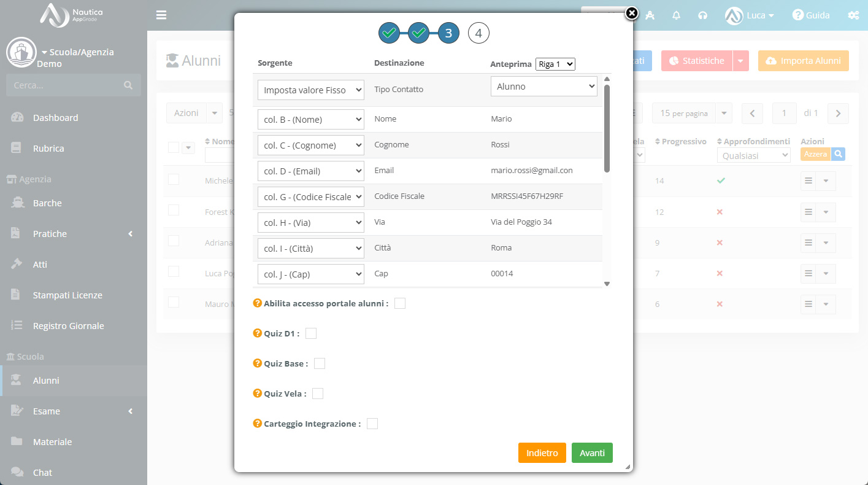
Task: Click help icon beside Carteggio Integrazione
Action: (x=258, y=424)
